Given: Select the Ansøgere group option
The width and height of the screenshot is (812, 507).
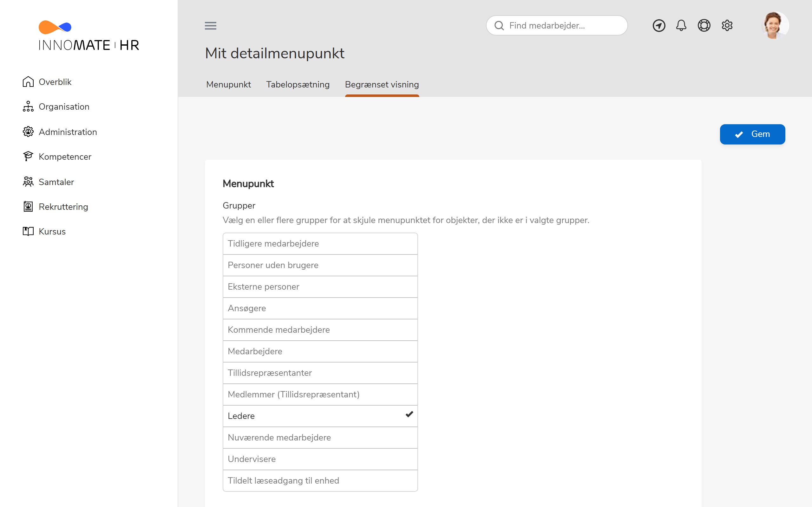Looking at the screenshot, I should click(320, 308).
